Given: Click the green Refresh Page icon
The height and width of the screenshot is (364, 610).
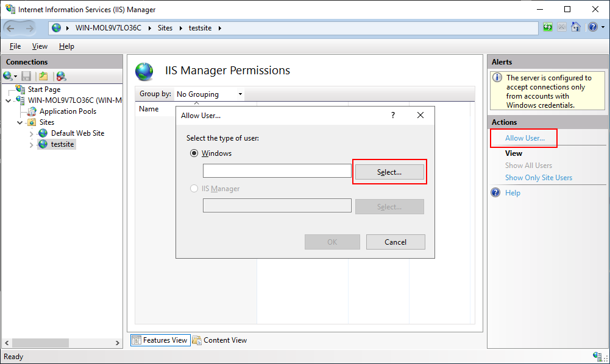Looking at the screenshot, I should tap(547, 27).
